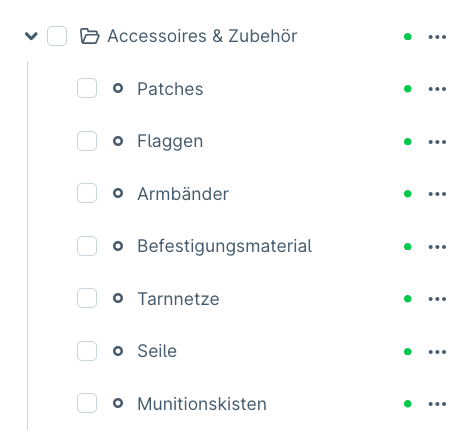This screenshot has width=475, height=443.
Task: Tick the checkbox next to Armbänder
Action: coord(87,193)
